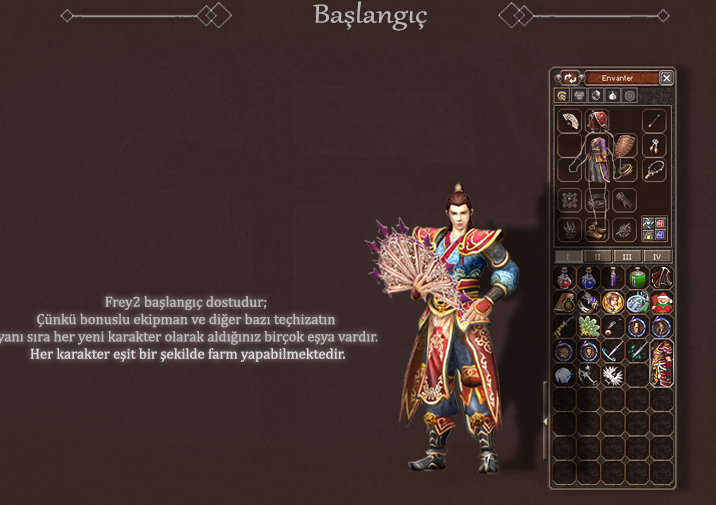Select the equipped shield slot
This screenshot has width=716, height=505.
(x=624, y=146)
